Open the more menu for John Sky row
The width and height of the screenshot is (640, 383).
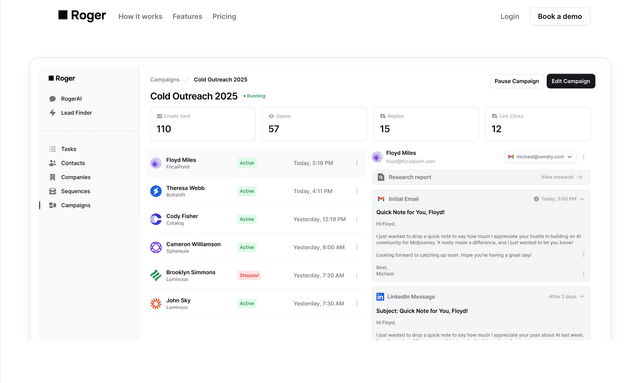[357, 303]
